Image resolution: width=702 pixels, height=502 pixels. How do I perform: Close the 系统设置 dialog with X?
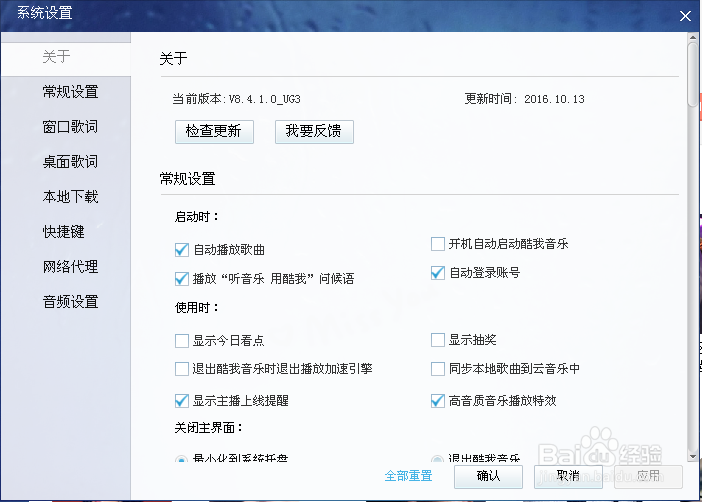tap(685, 17)
